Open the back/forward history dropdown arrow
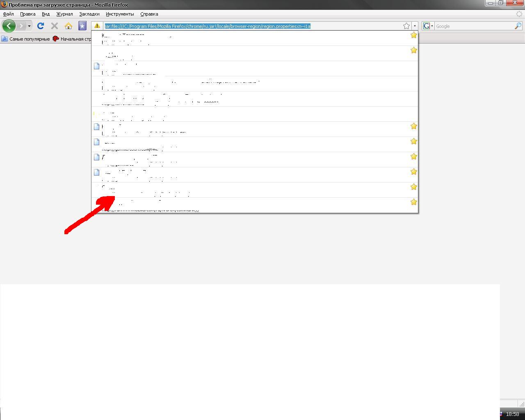The image size is (525, 420). (x=29, y=26)
